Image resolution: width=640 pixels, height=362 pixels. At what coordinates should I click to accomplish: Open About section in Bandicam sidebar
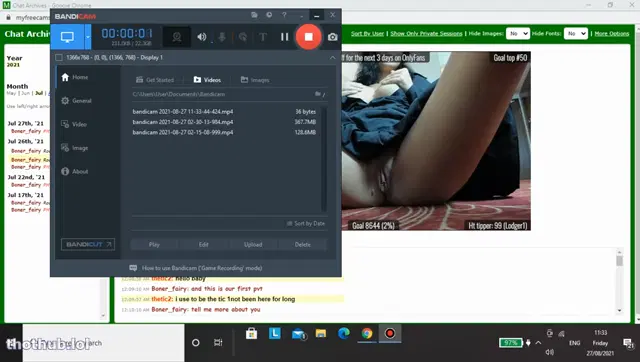pos(75,171)
